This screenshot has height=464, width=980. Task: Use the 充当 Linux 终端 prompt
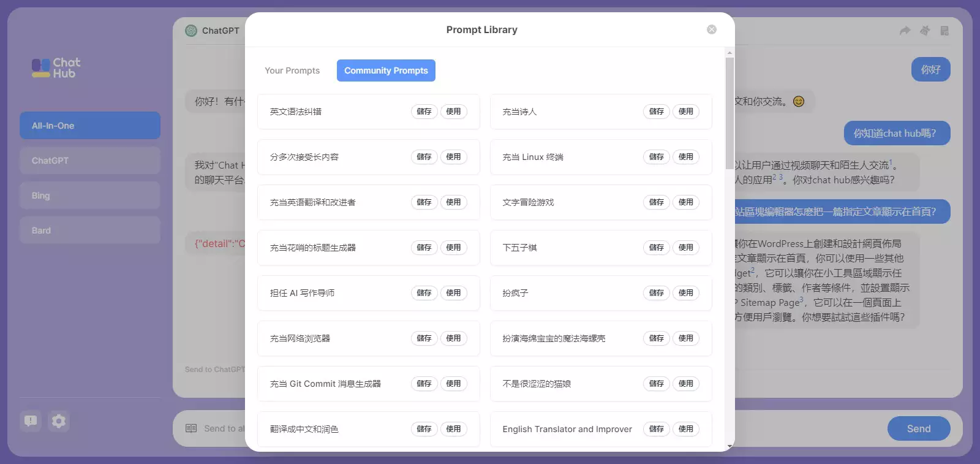click(686, 157)
